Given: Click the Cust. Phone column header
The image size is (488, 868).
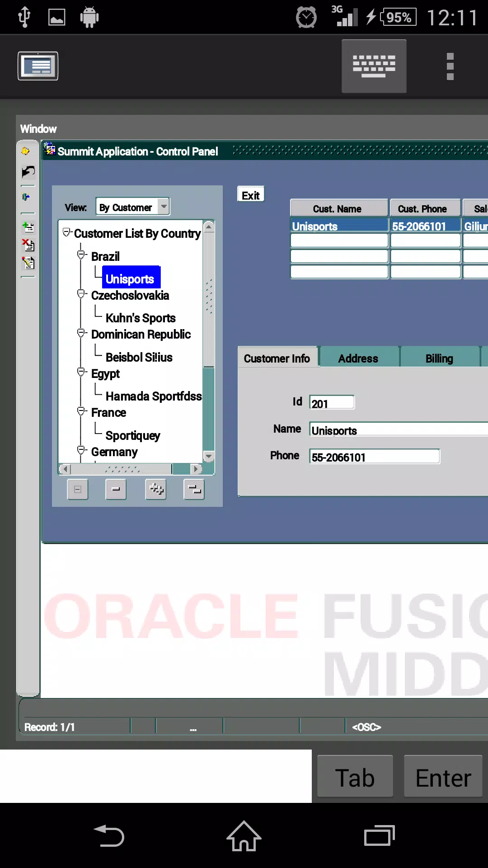Looking at the screenshot, I should (x=425, y=208).
